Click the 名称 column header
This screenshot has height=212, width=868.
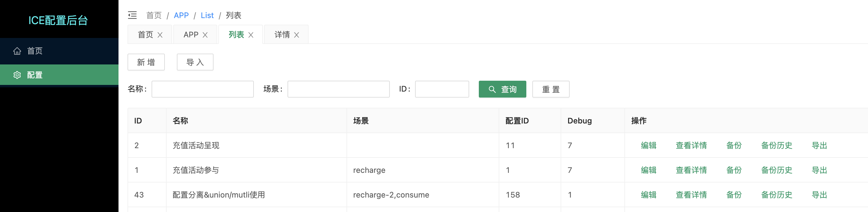pos(257,121)
